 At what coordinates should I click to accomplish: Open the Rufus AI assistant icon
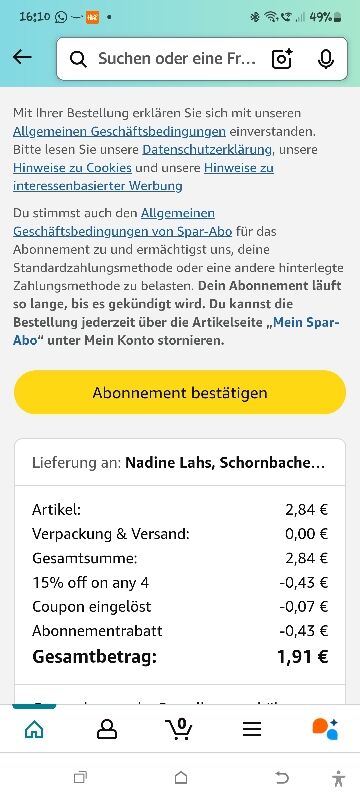coord(325,729)
